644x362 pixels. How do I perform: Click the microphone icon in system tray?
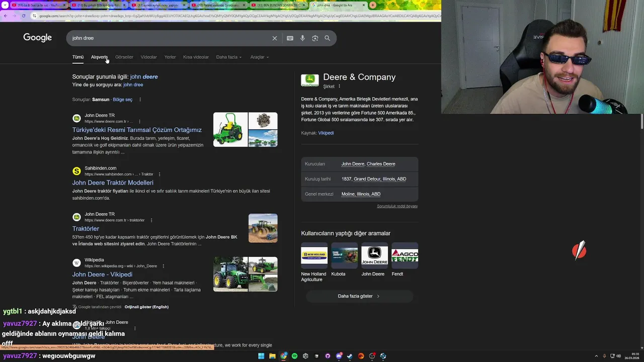(604, 356)
